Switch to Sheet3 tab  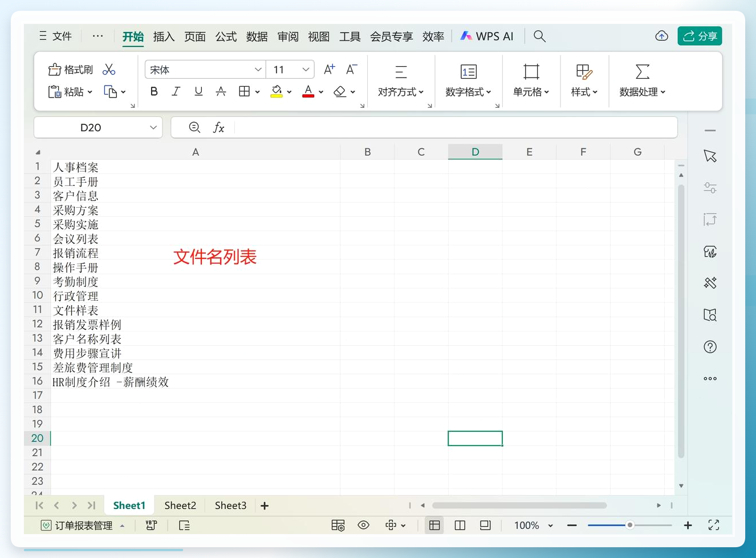pos(230,506)
